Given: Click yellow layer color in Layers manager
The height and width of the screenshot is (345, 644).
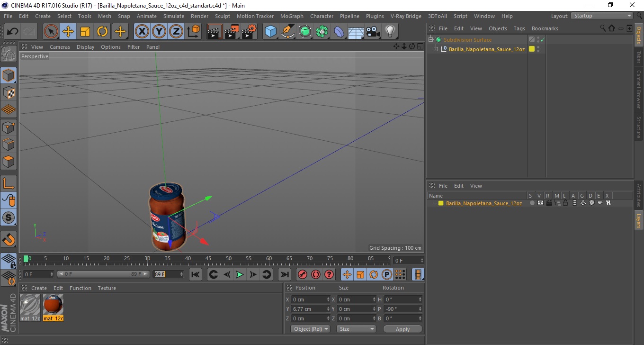Looking at the screenshot, I should pyautogui.click(x=441, y=203).
